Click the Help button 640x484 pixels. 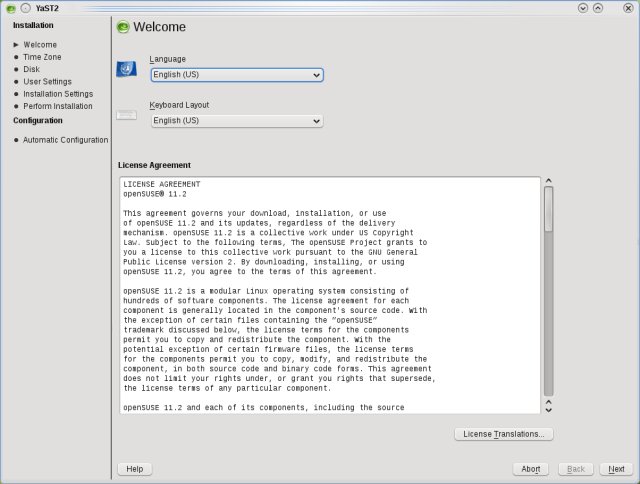135,469
